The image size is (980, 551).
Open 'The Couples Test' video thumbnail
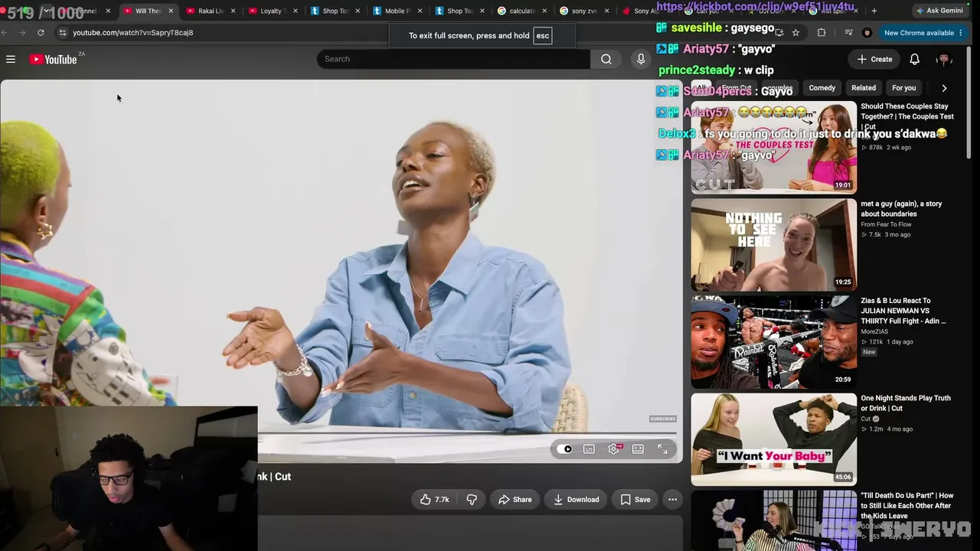tap(773, 147)
